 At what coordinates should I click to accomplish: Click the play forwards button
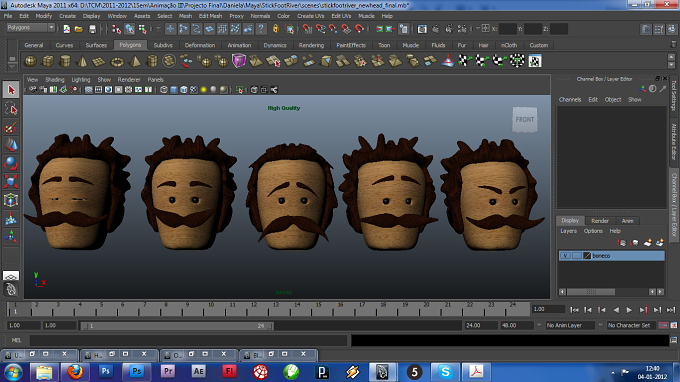pos(629,310)
